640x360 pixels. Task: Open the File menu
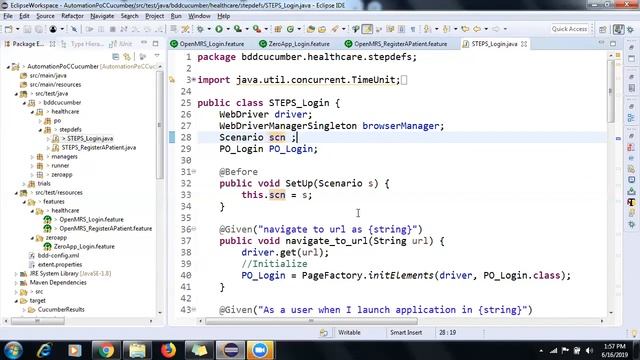[8, 16]
